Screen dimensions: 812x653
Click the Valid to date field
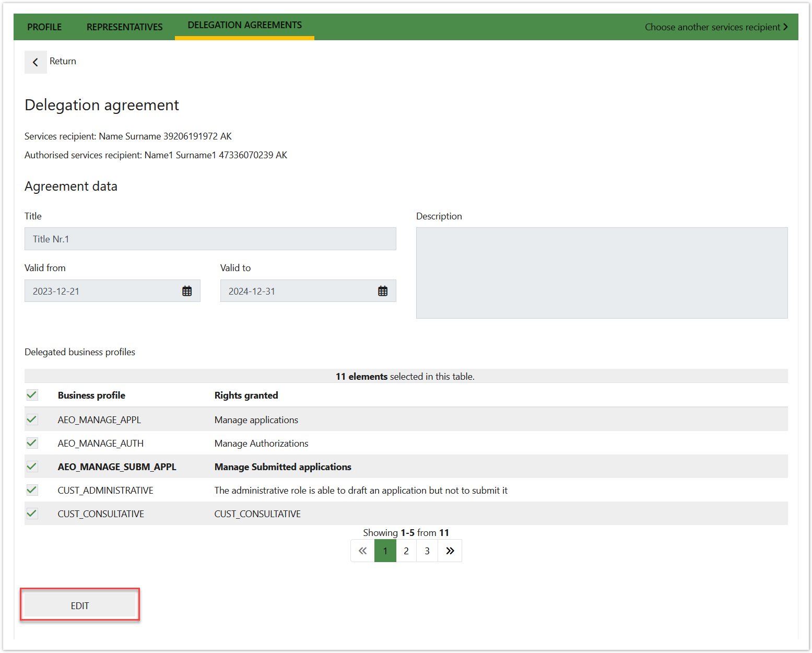pos(308,291)
